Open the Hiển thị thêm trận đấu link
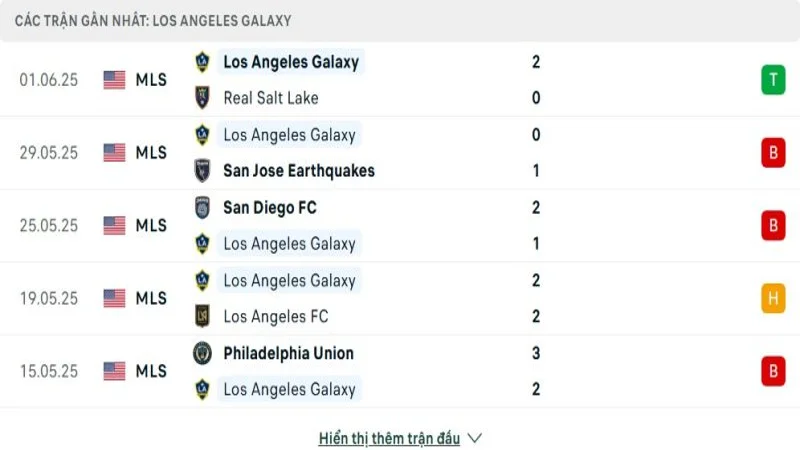Screen dimensions: 800x450 tap(389, 438)
